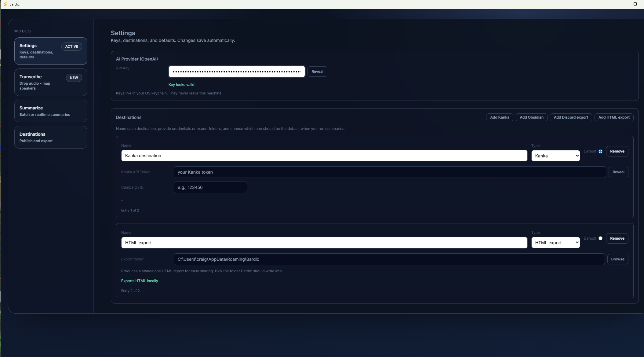This screenshot has height=357, width=644.
Task: Click Add Kanka button
Action: pyautogui.click(x=499, y=117)
